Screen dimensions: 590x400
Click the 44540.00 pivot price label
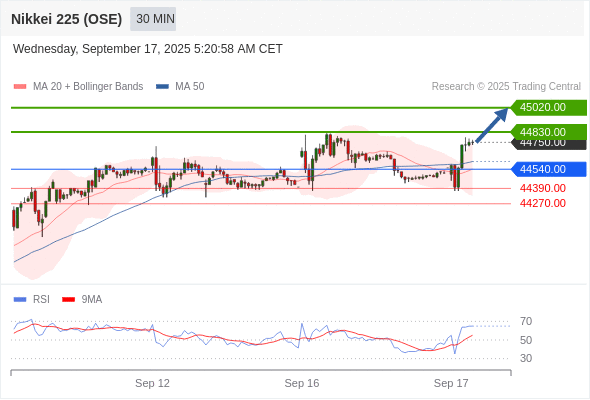click(x=548, y=169)
